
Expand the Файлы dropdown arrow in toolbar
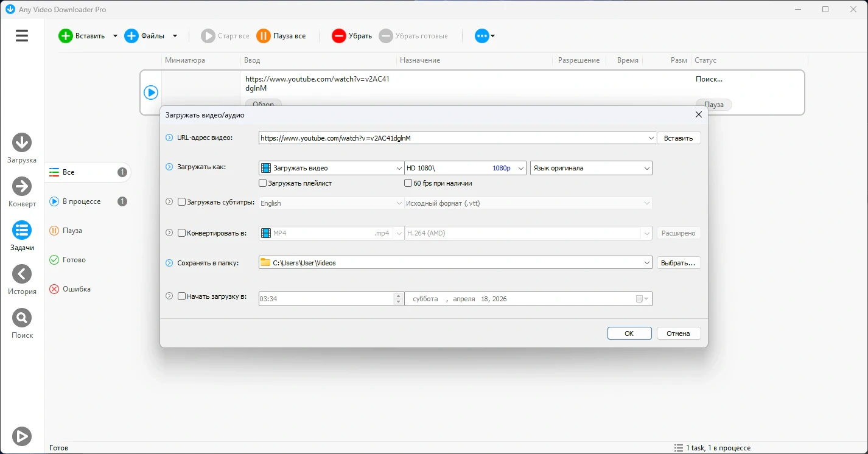click(175, 36)
